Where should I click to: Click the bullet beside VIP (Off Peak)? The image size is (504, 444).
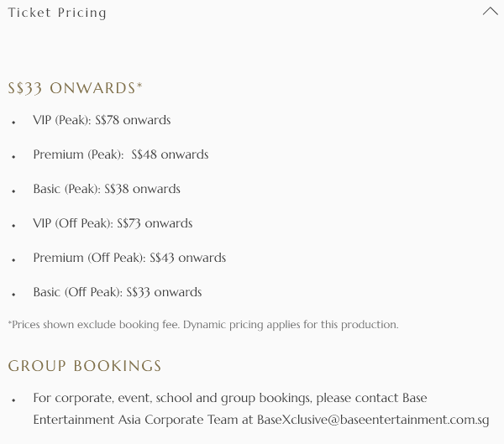13,225
